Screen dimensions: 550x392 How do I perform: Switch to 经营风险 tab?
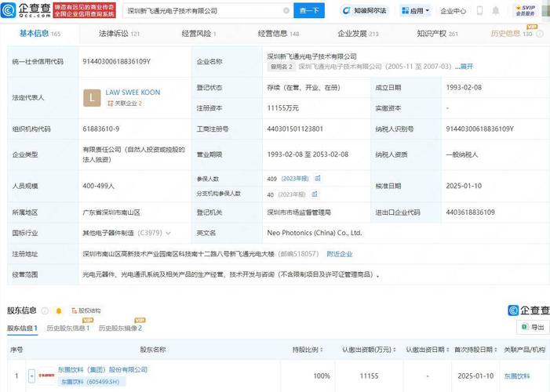point(199,34)
